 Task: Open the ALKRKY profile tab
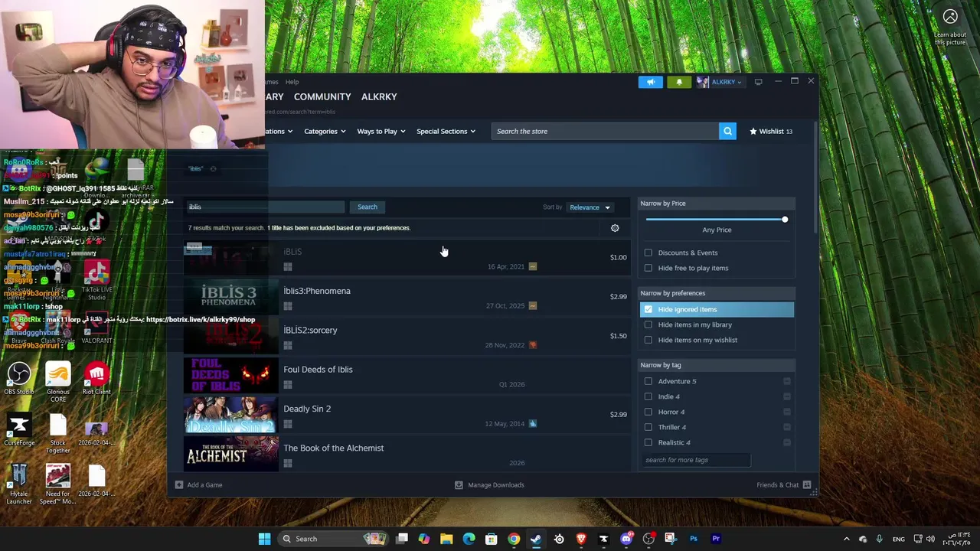click(379, 97)
